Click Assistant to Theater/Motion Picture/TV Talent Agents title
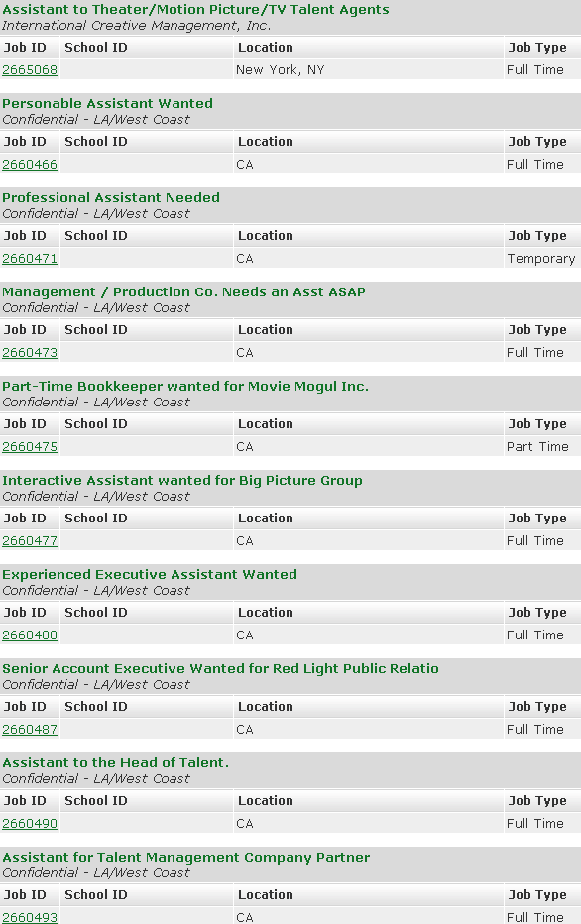Image resolution: width=581 pixels, height=924 pixels. pyautogui.click(x=195, y=10)
